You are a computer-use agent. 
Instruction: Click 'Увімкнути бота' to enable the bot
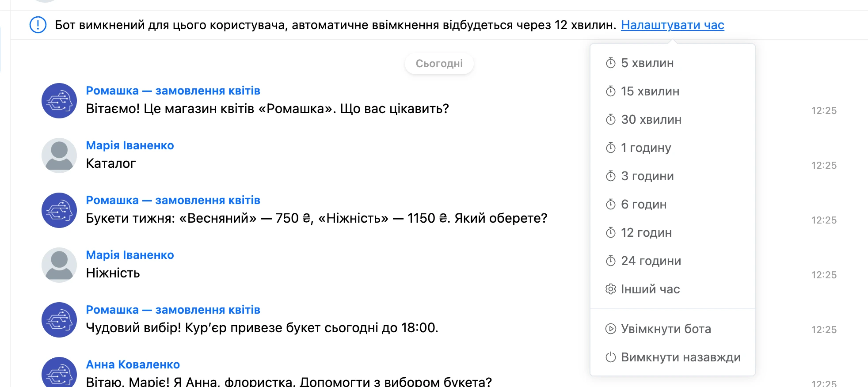[672, 329]
